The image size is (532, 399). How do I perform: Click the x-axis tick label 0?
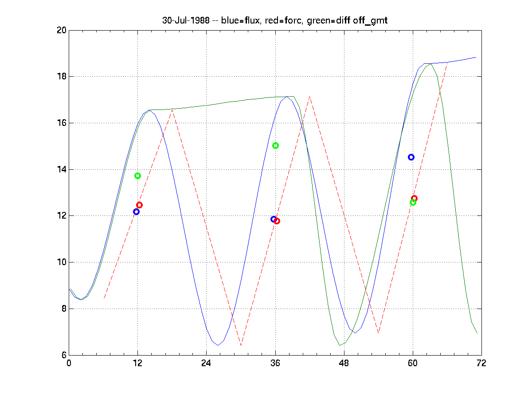tap(69, 363)
